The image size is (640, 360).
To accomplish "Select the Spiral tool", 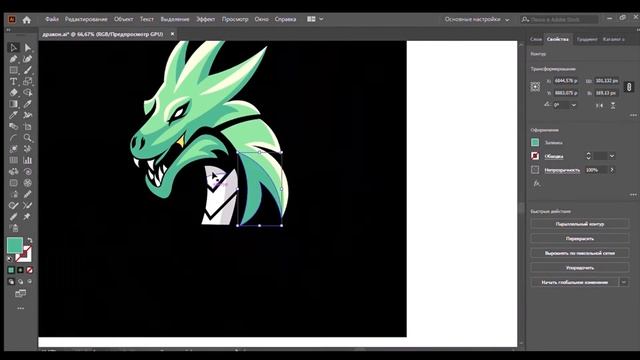I will click(27, 172).
